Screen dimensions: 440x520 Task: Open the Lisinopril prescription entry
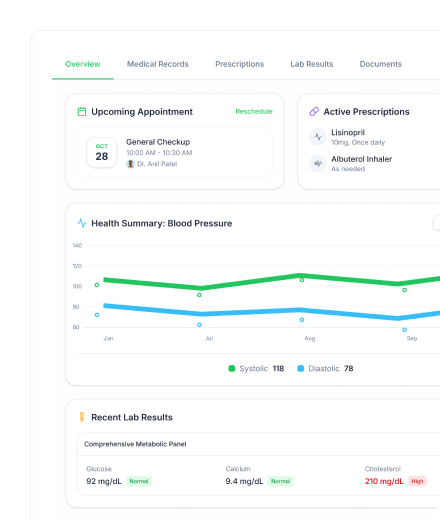[358, 137]
